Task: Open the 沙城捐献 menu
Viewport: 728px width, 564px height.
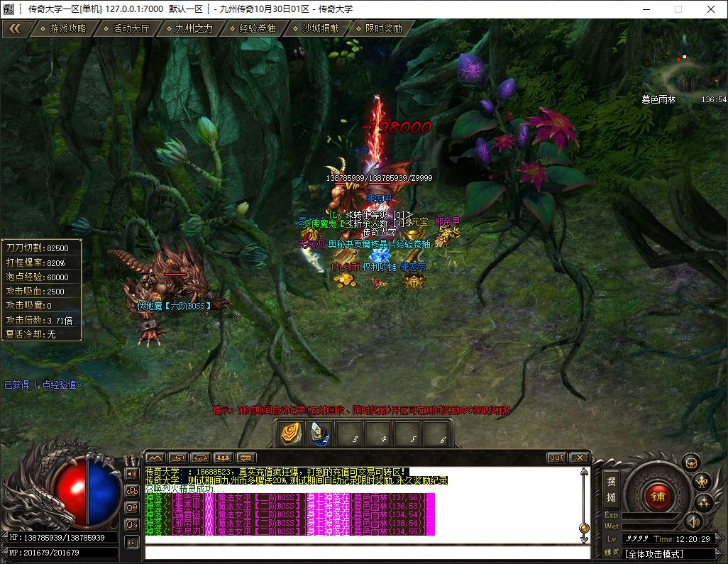Action: [316, 29]
